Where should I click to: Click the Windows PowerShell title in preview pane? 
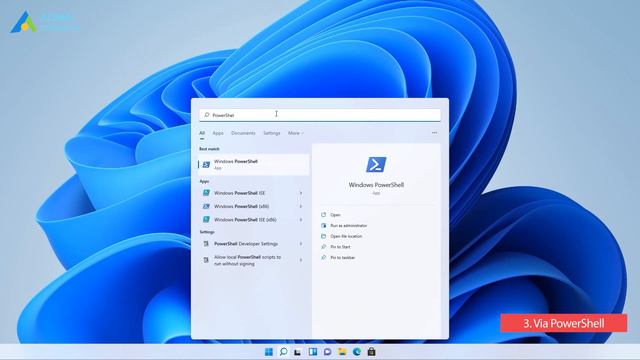tap(376, 185)
